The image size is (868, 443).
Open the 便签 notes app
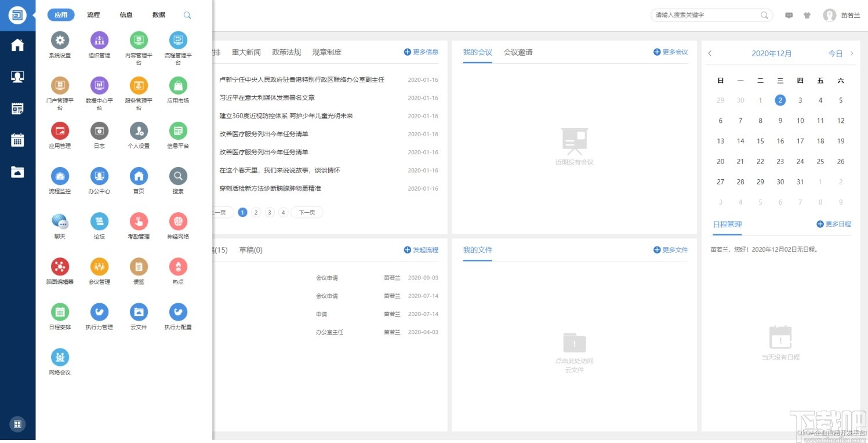click(x=139, y=271)
